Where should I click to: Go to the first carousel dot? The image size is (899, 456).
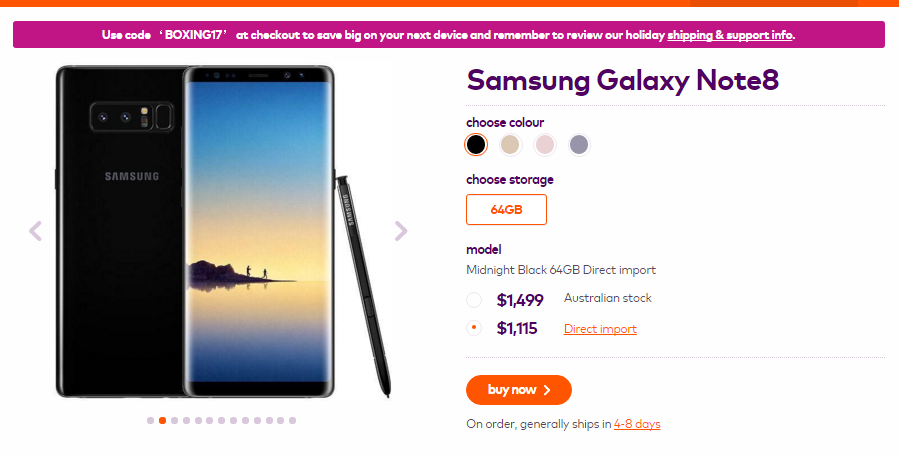tap(151, 420)
